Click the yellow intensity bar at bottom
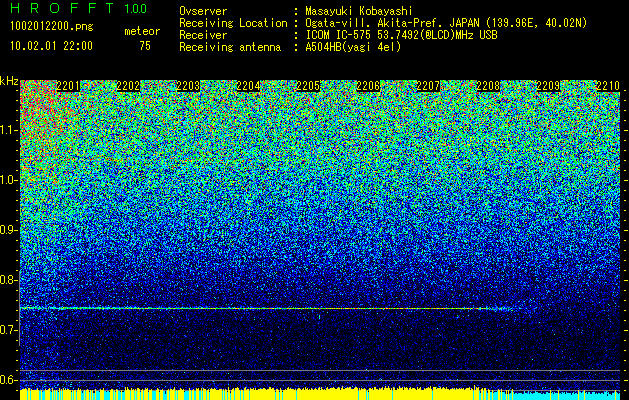Image resolution: width=629 pixels, height=400 pixels. click(267, 394)
